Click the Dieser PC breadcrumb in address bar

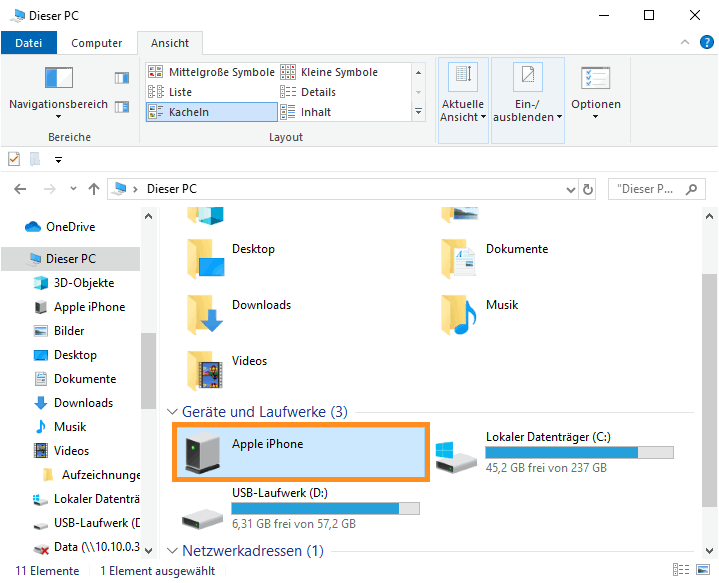(x=171, y=189)
